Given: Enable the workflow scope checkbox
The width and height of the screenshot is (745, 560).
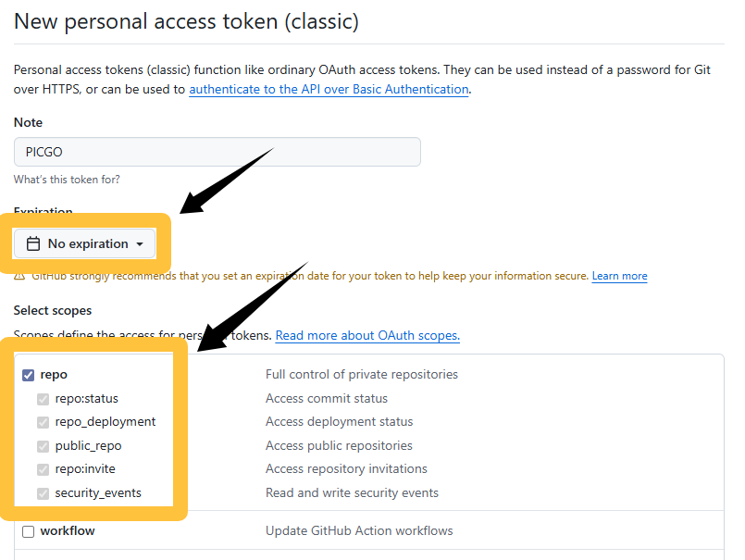Looking at the screenshot, I should pyautogui.click(x=29, y=531).
